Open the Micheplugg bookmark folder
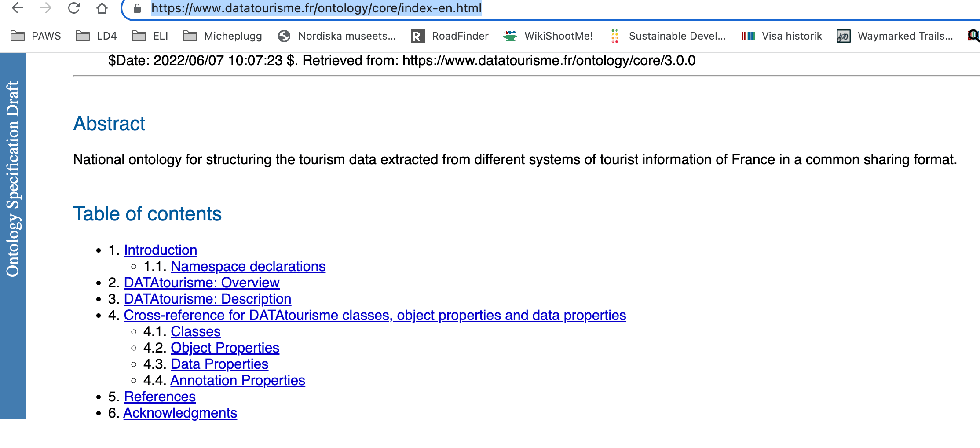Image resolution: width=980 pixels, height=448 pixels. coord(223,36)
